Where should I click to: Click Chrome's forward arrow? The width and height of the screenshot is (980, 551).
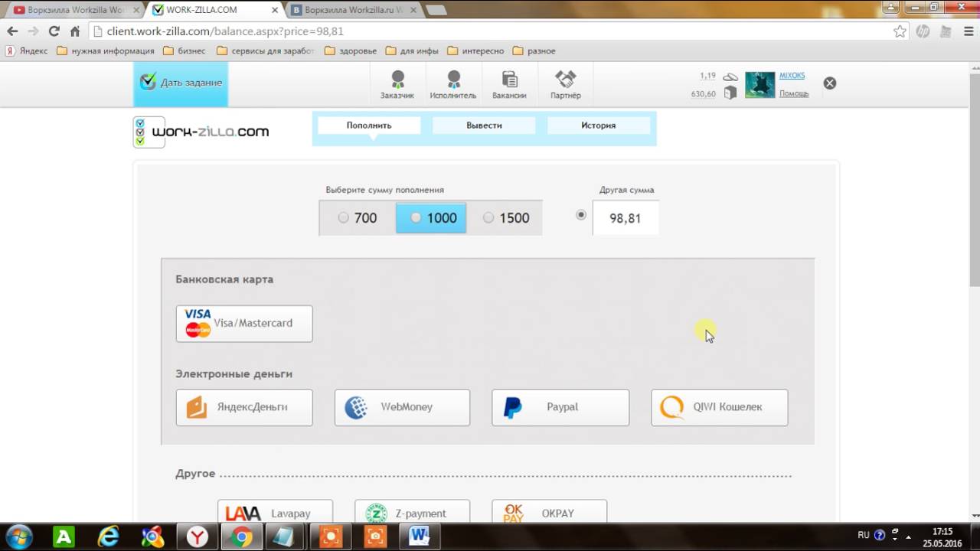(33, 31)
